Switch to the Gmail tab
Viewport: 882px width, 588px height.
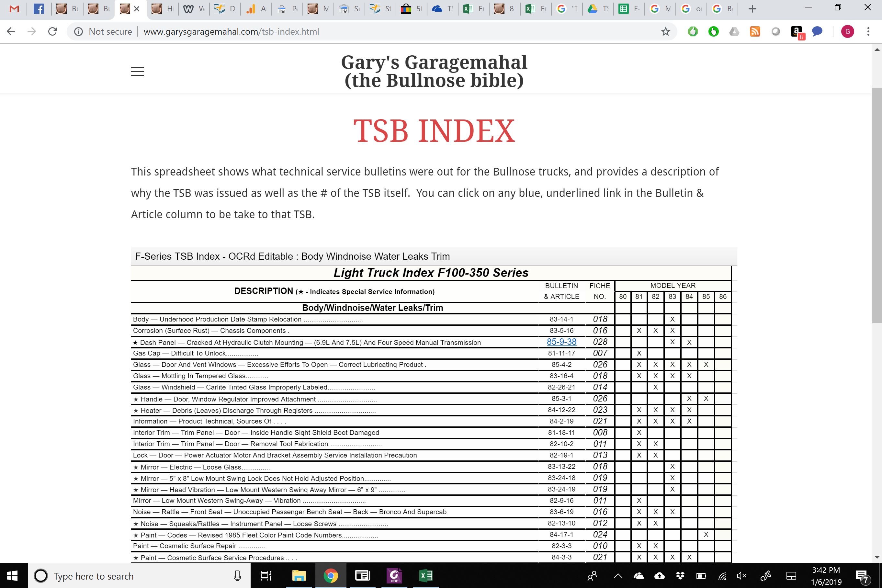(x=14, y=9)
